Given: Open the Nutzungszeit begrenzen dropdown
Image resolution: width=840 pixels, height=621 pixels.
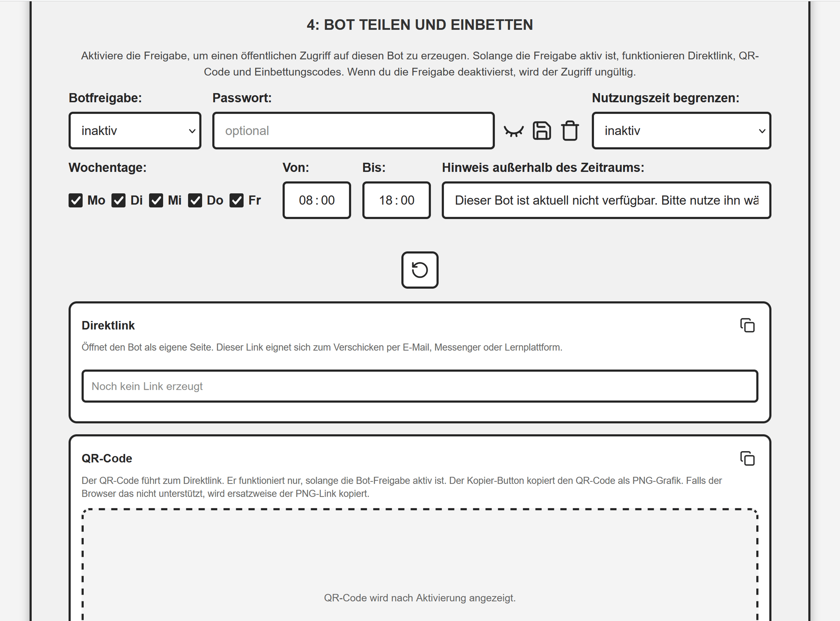Looking at the screenshot, I should (681, 130).
